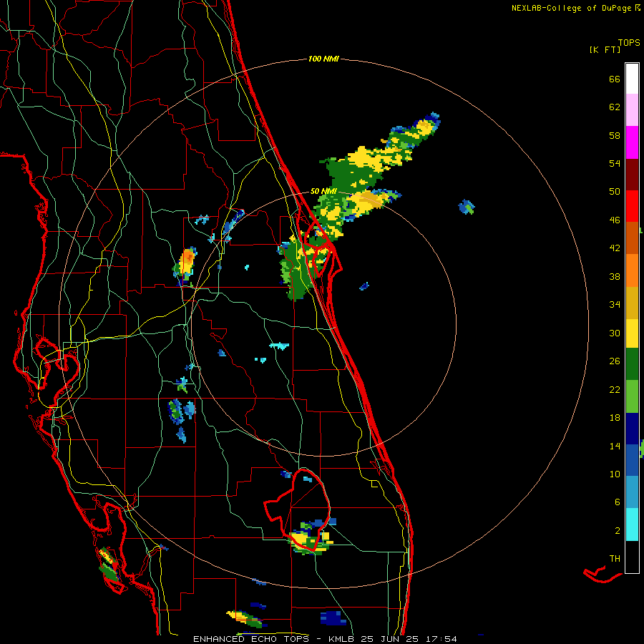This screenshot has width=644, height=644.
Task: Click the 46 value in the legend
Action: (x=615, y=220)
